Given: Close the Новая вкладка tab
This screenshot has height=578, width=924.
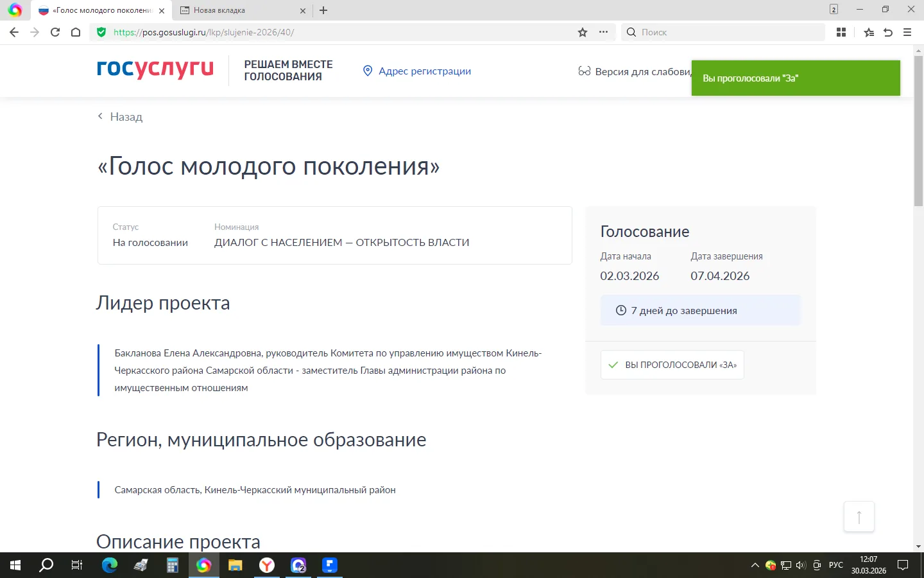Looking at the screenshot, I should click(x=303, y=11).
